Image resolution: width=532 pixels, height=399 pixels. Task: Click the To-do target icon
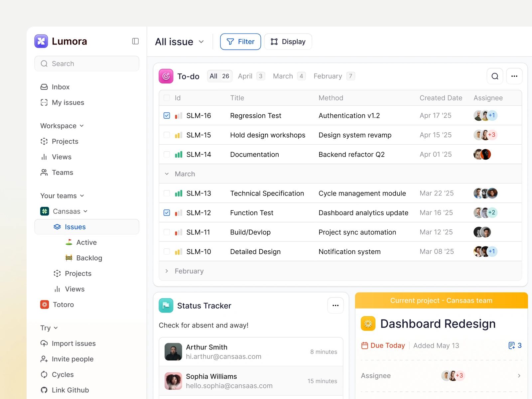click(166, 76)
